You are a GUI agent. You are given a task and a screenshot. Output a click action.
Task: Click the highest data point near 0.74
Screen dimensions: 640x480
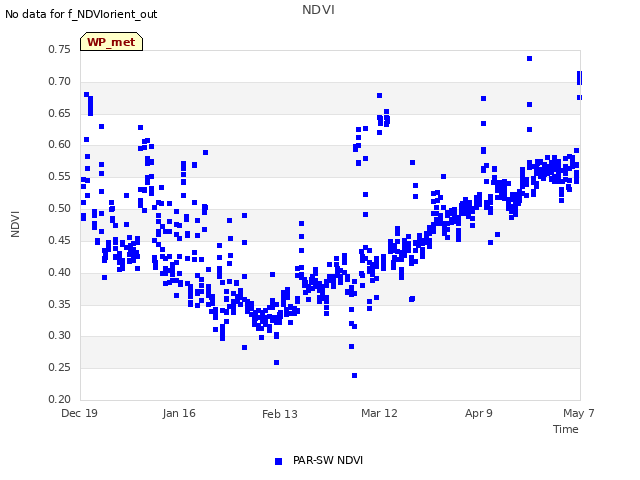pos(529,58)
